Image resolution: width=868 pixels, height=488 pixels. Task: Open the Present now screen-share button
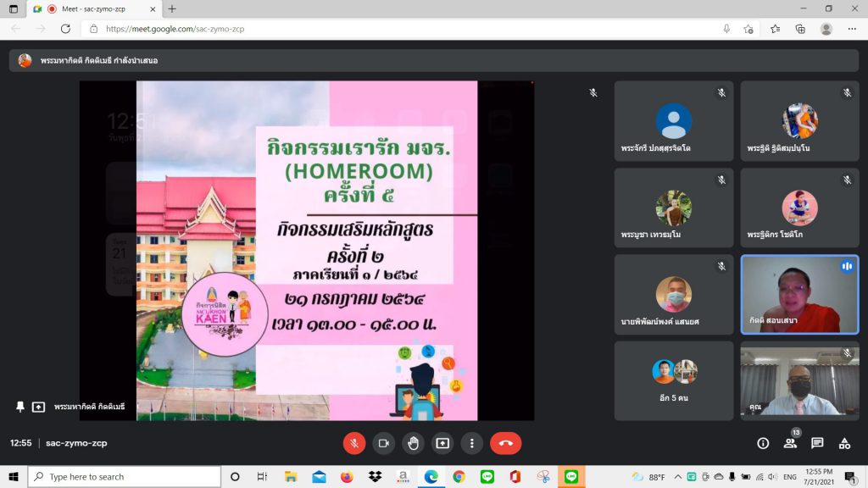442,443
